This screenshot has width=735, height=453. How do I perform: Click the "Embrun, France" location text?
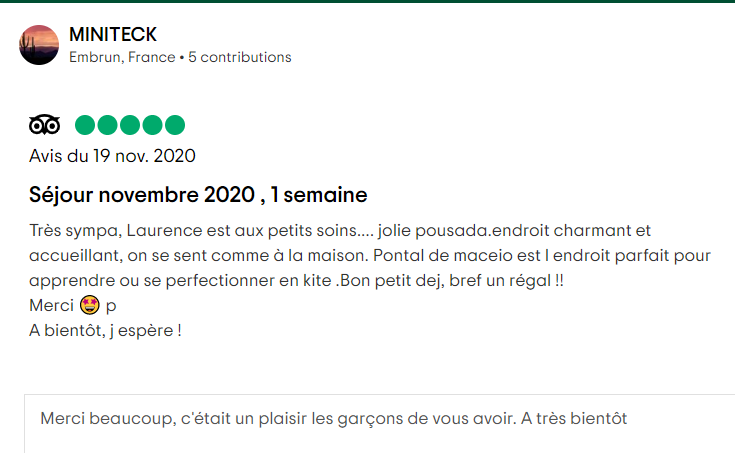pyautogui.click(x=122, y=57)
